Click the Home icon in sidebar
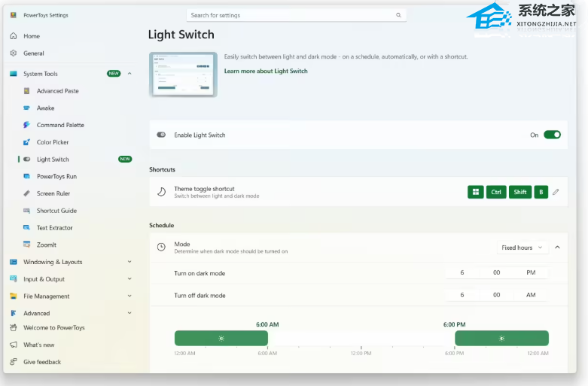The image size is (588, 386). 14,36
